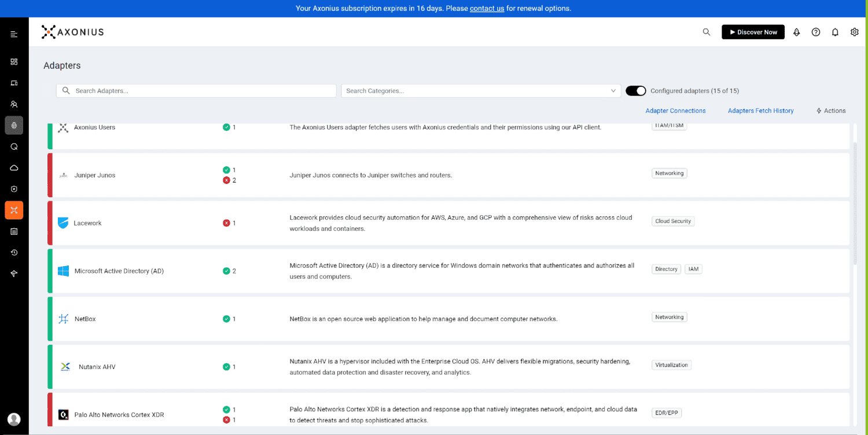This screenshot has width=868, height=435.
Task: Open the Cloud sidebar icon
Action: [x=14, y=168]
